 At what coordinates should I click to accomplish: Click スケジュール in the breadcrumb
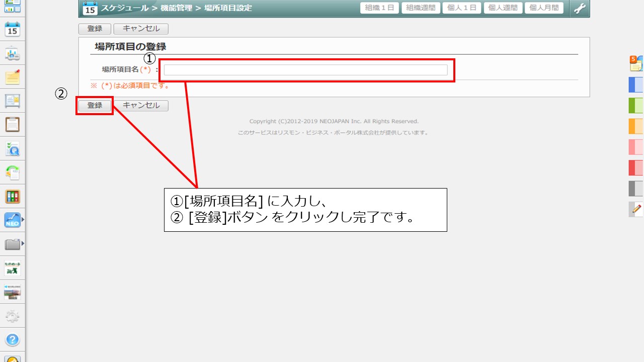tap(125, 8)
